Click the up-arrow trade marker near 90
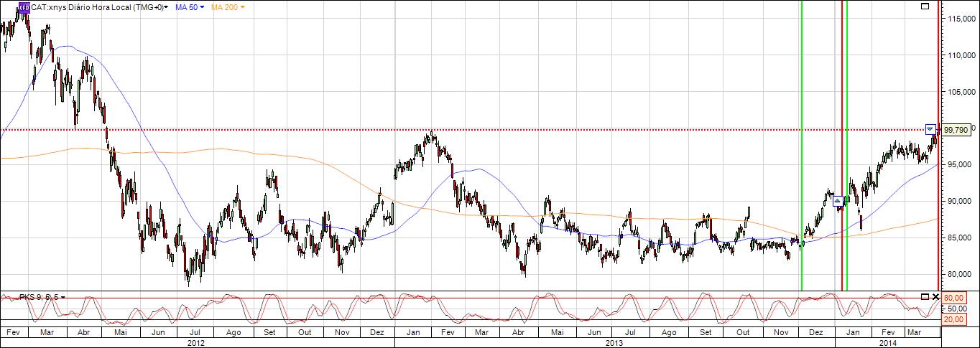Screen dimensions: 980x348 [838, 201]
